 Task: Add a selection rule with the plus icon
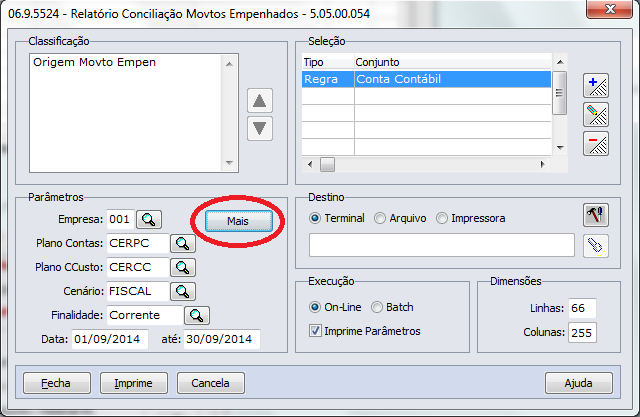596,86
